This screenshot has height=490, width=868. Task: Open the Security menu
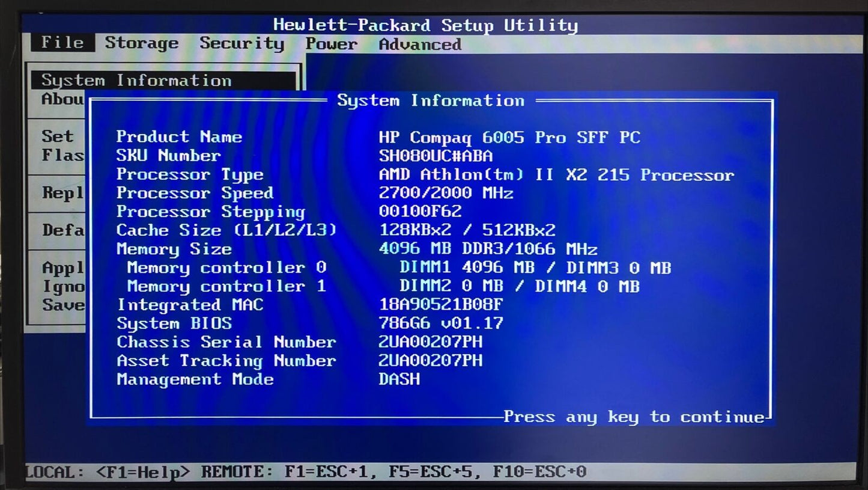point(241,44)
